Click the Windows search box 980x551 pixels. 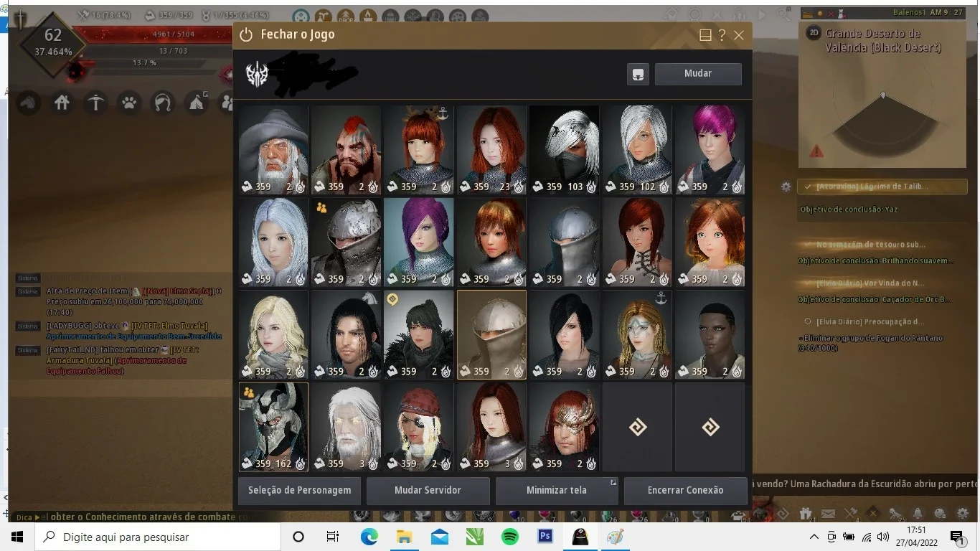pos(158,537)
